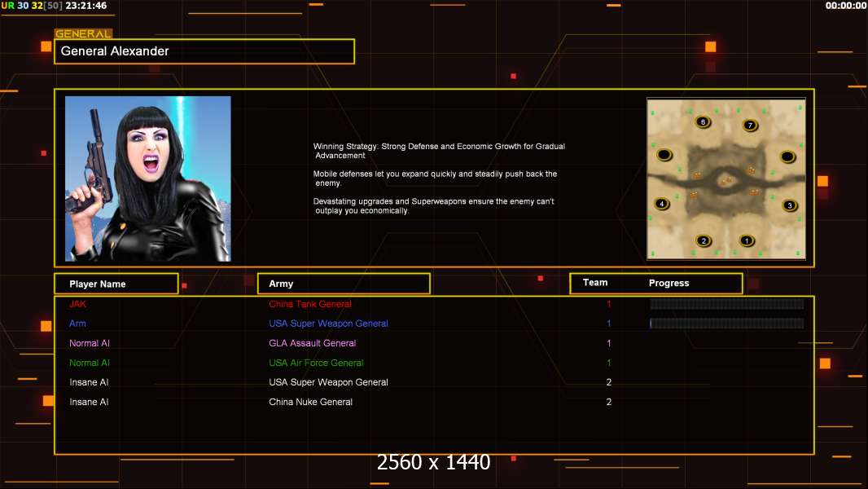Click the Team column header

click(595, 283)
